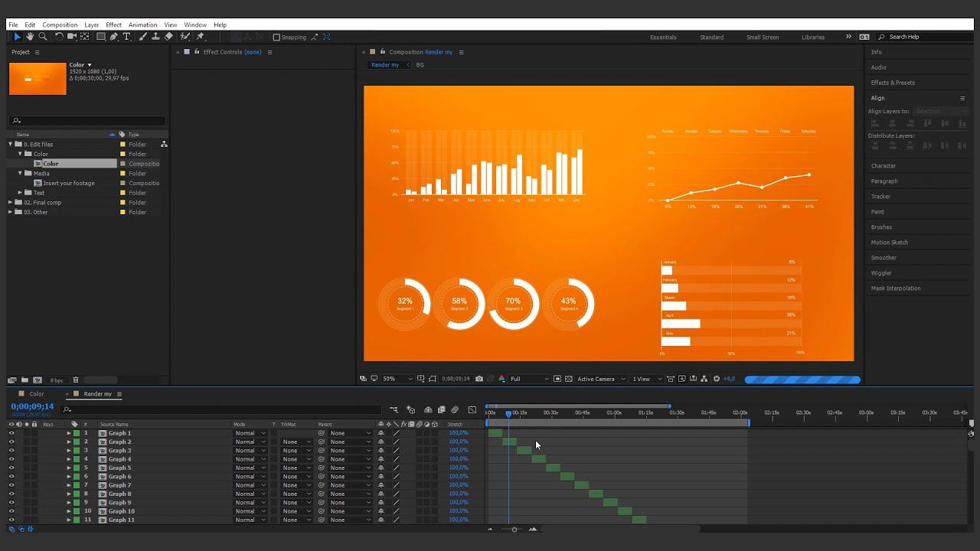980x551 pixels.
Task: Open the resolution dropdown set to Full
Action: (x=529, y=379)
